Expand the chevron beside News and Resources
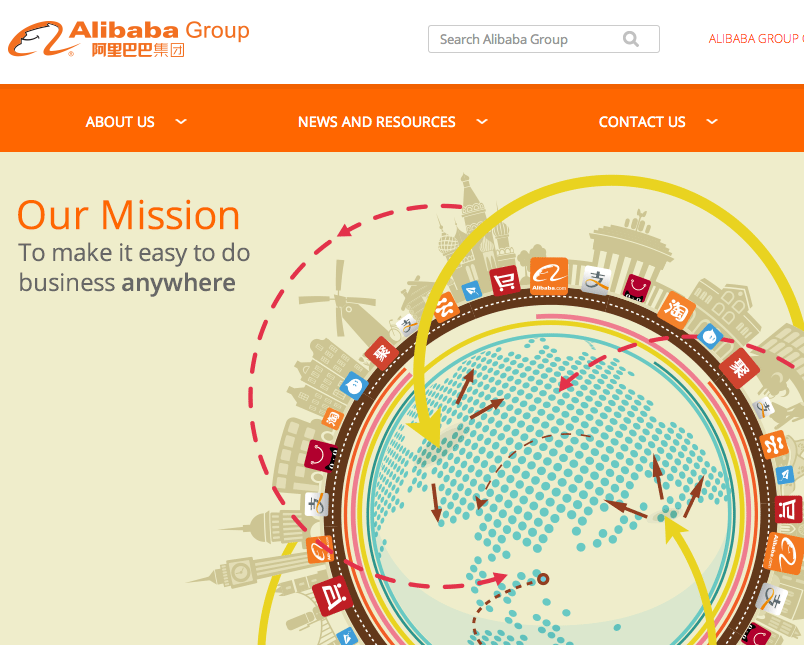The height and width of the screenshot is (645, 804). point(482,122)
